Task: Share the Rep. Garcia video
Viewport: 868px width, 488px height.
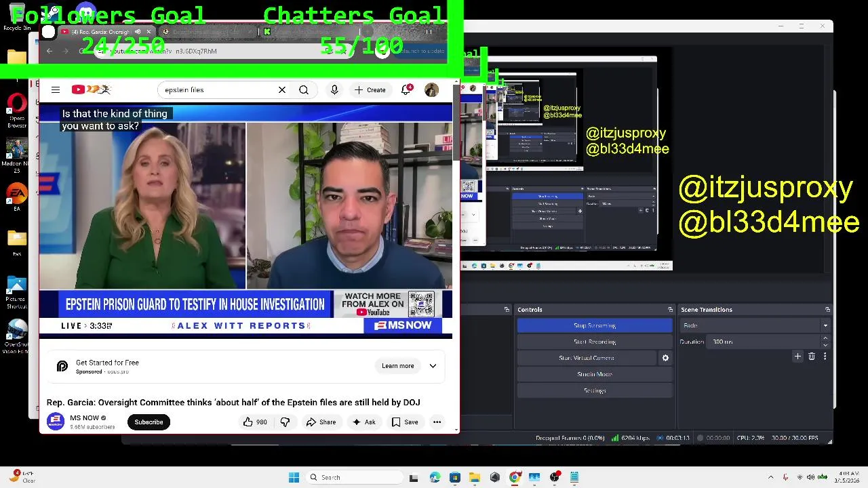Action: pyautogui.click(x=321, y=422)
